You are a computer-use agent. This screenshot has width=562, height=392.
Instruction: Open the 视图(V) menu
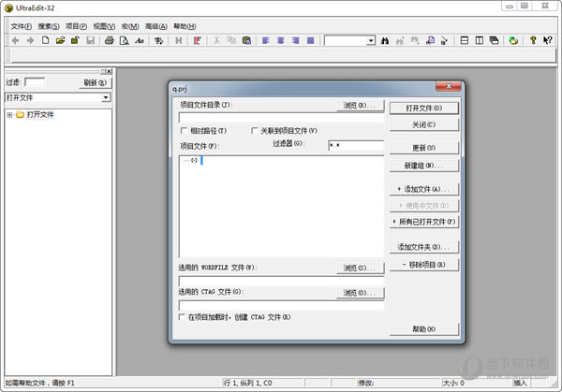coord(104,26)
